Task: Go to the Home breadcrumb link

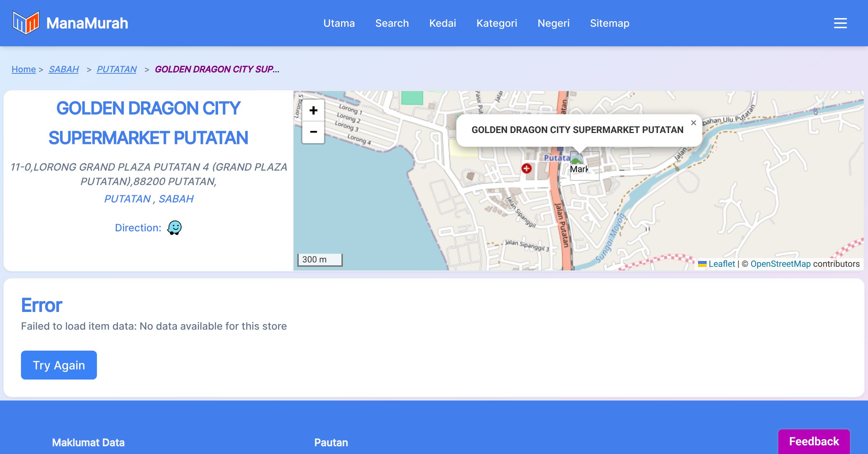Action: pos(24,69)
